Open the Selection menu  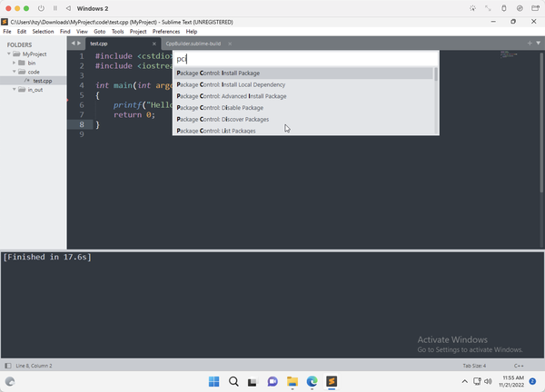click(x=43, y=32)
